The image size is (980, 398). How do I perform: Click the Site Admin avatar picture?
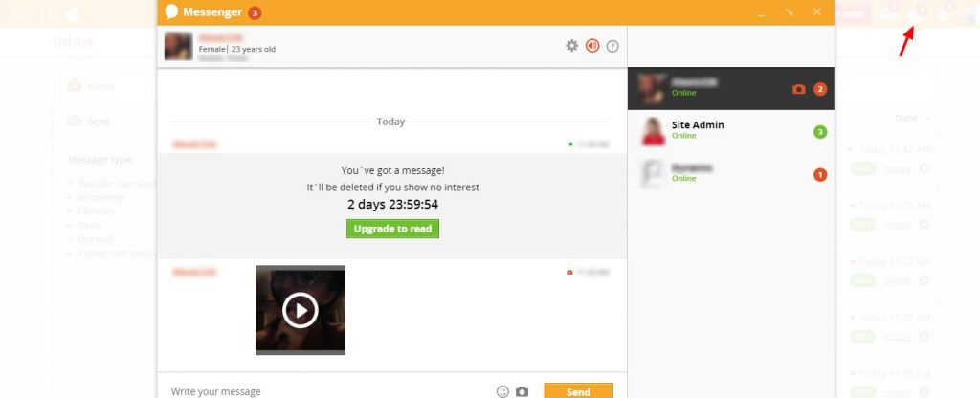(653, 131)
